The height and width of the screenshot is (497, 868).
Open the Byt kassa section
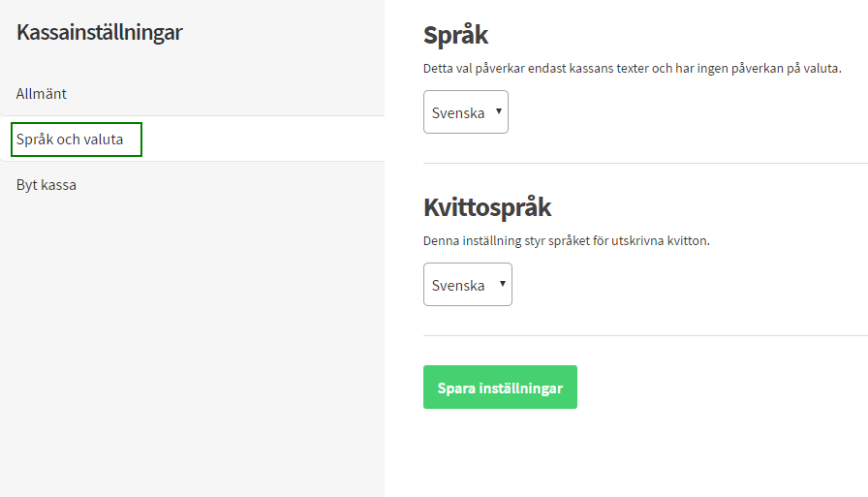pos(46,185)
